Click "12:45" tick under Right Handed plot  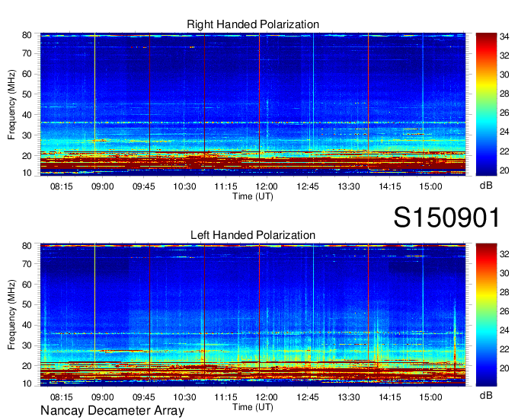pos(308,186)
